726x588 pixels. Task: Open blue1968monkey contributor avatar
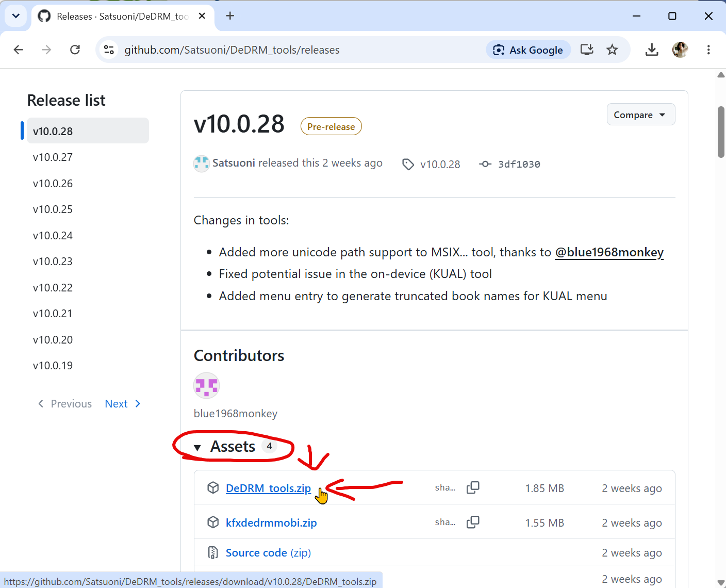point(206,385)
